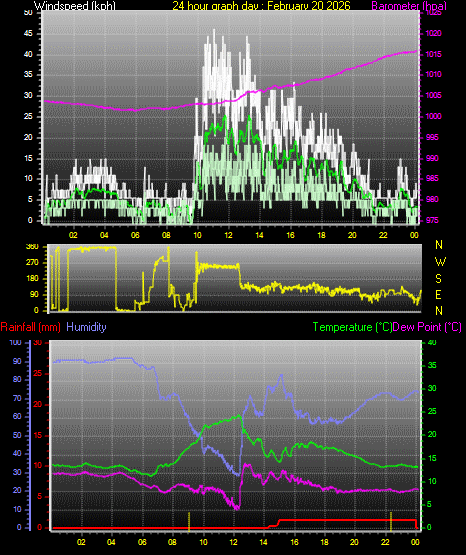
Task: Click the red "15" rainfall axis value
Action: (x=38, y=436)
